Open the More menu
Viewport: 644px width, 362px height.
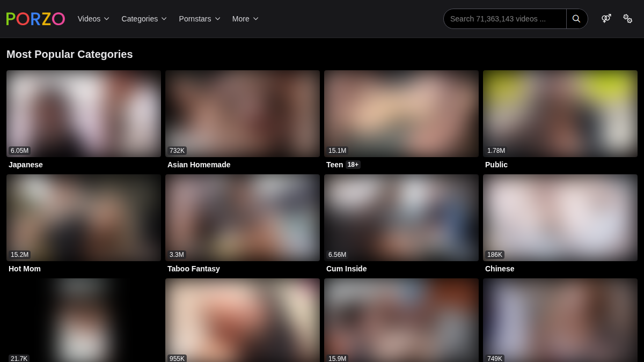[x=245, y=19]
